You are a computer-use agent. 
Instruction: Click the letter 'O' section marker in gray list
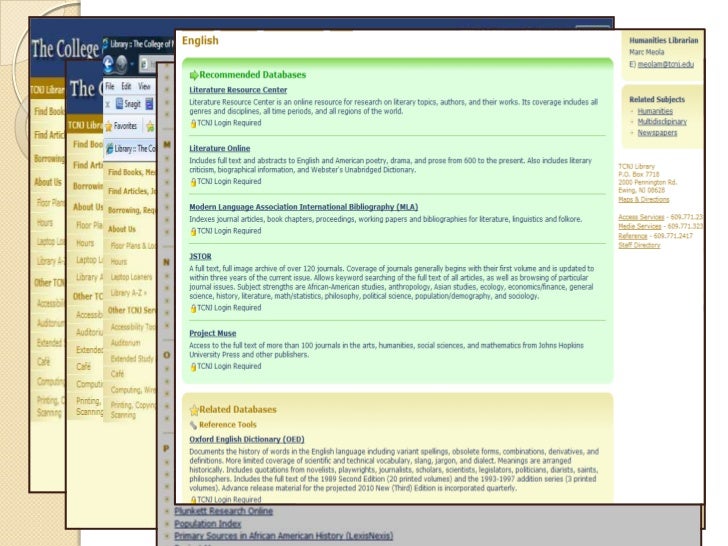(x=167, y=355)
